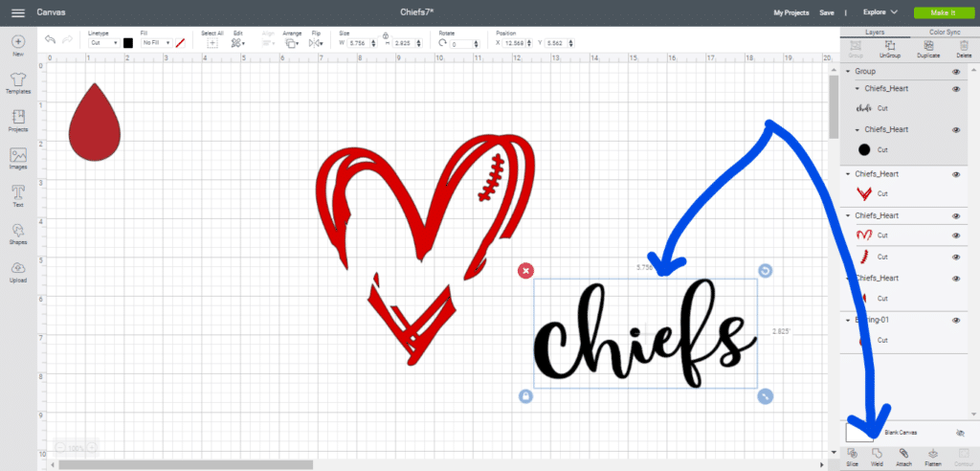Switch to the Color Sync tab
The image size is (980, 471).
(944, 32)
